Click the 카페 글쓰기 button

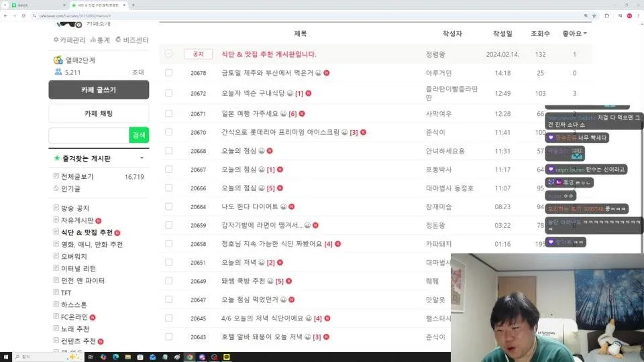click(99, 90)
